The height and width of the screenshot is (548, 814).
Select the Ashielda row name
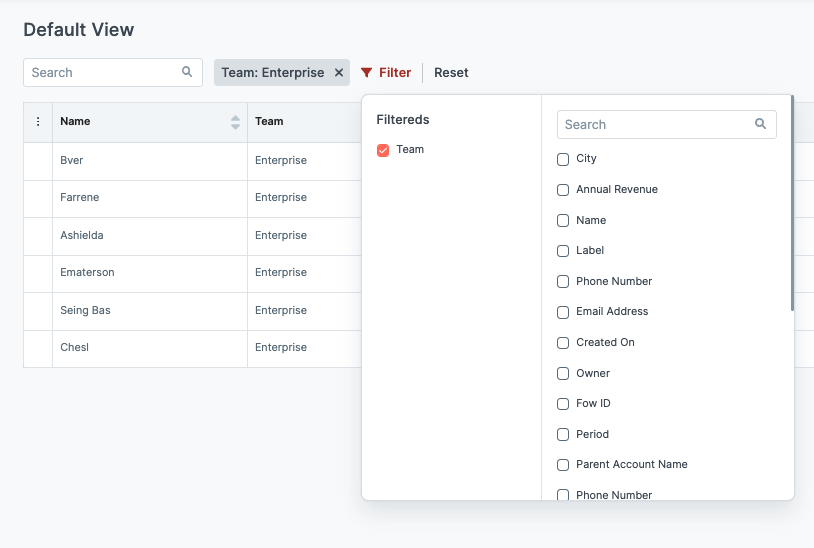[82, 235]
